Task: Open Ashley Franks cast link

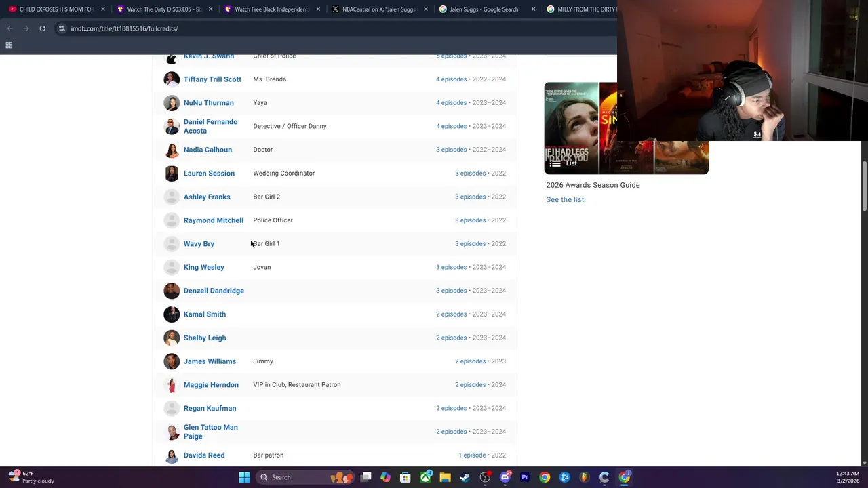Action: click(207, 197)
